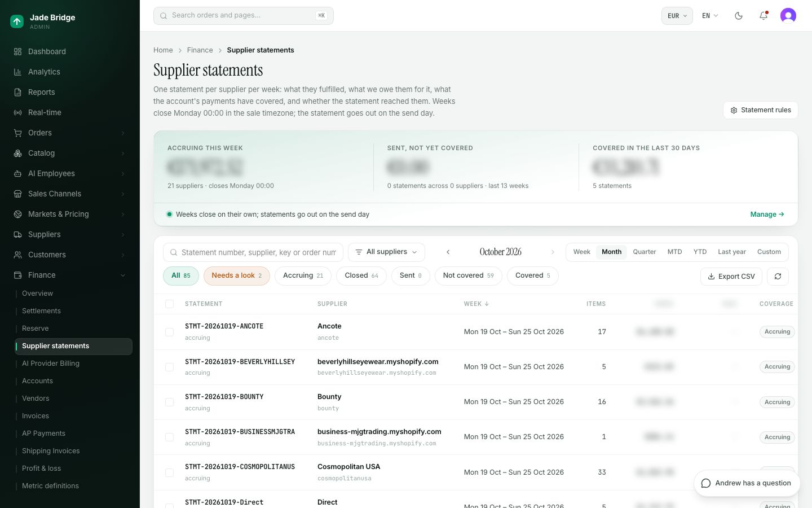
Task: Click the Manage link
Action: pos(767,214)
